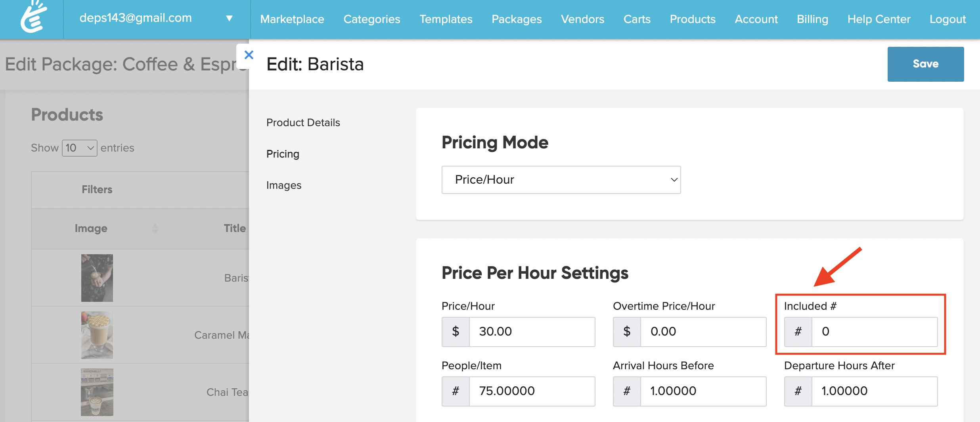Save the Barista edits
Viewport: 980px width, 422px height.
click(925, 64)
